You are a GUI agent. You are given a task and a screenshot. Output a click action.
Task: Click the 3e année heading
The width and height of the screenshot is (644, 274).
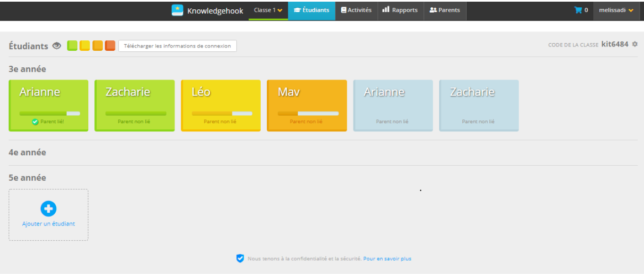[28, 69]
